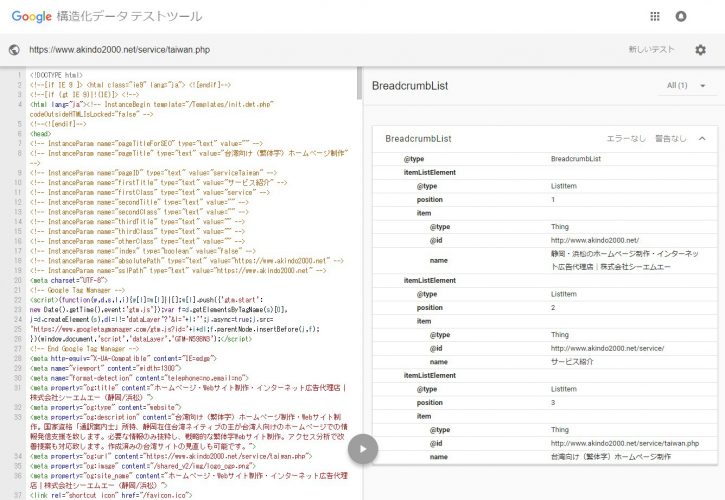Collapse the BreadcrumbList card with the chevron

[702, 138]
